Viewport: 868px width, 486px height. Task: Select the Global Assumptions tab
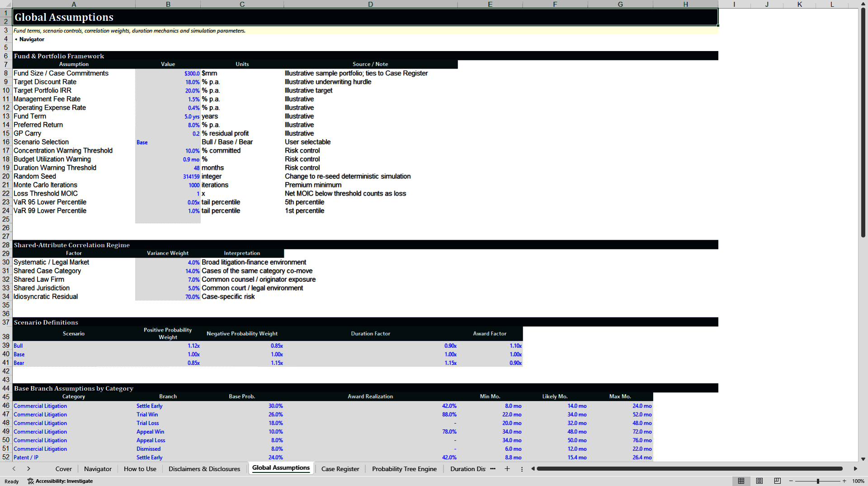click(x=281, y=468)
